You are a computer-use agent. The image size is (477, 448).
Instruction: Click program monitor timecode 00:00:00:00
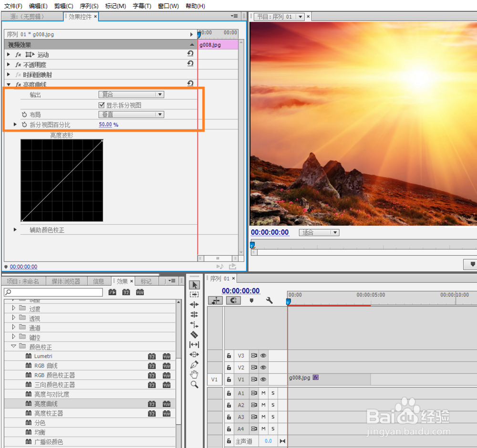tap(270, 232)
